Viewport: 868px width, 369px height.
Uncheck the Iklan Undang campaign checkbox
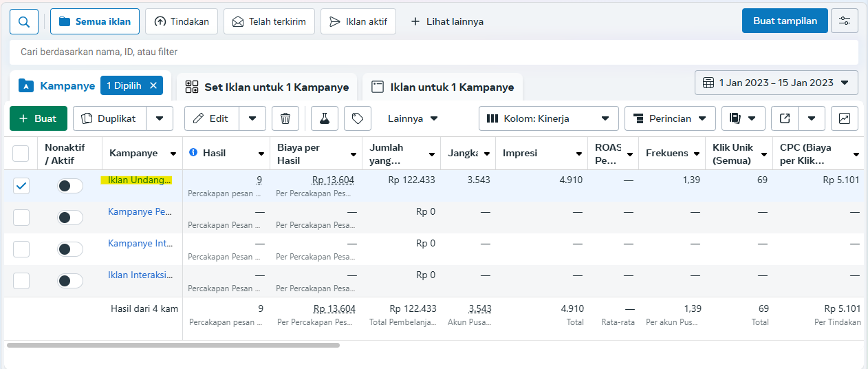pos(21,186)
